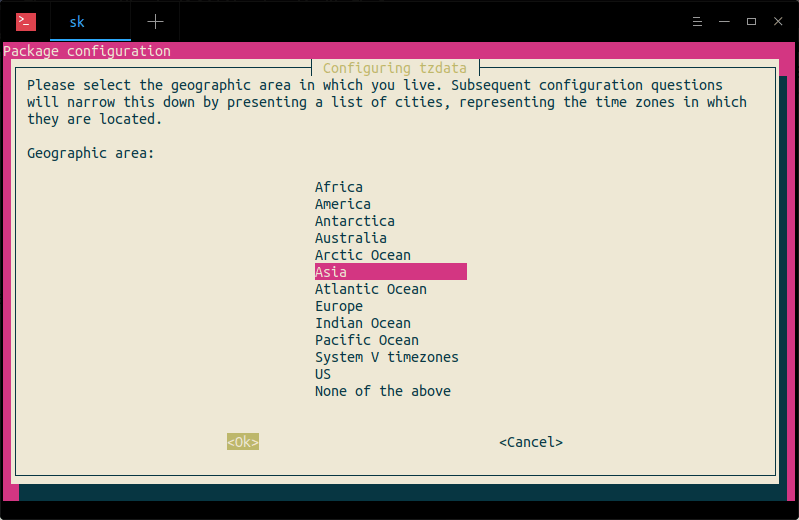Viewport: 799px width, 520px height.
Task: Switch to the sk terminal tab
Action: [78, 21]
